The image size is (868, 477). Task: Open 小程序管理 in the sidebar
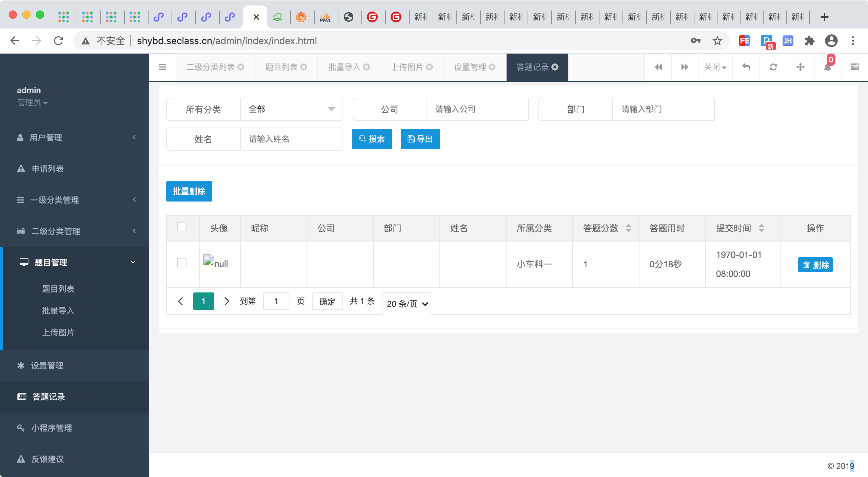click(x=52, y=428)
